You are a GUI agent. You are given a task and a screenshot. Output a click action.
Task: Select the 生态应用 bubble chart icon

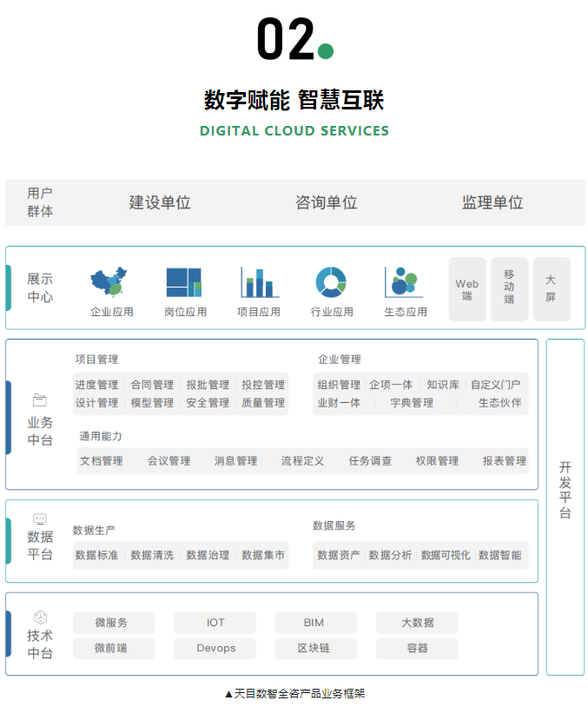[x=404, y=281]
